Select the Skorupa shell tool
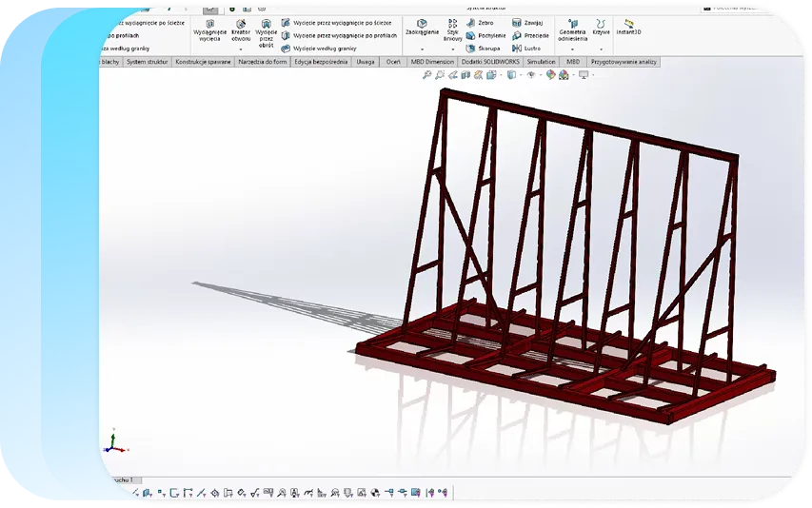Viewport: 812px width, 508px height. point(484,49)
